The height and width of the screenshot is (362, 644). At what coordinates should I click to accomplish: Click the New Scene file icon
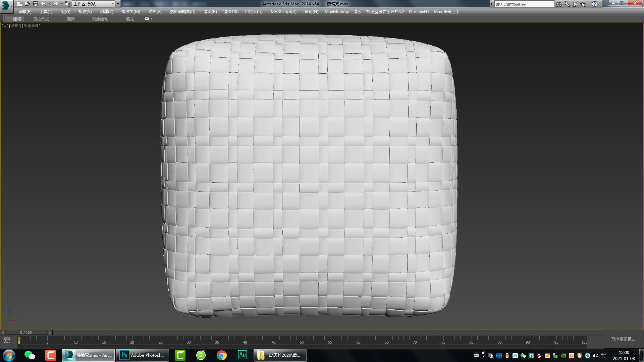[x=19, y=4]
